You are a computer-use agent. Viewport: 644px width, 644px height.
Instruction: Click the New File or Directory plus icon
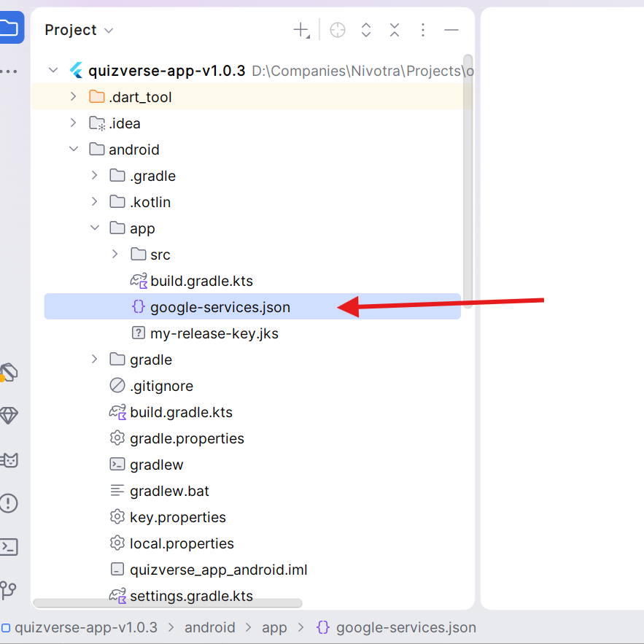tap(301, 31)
